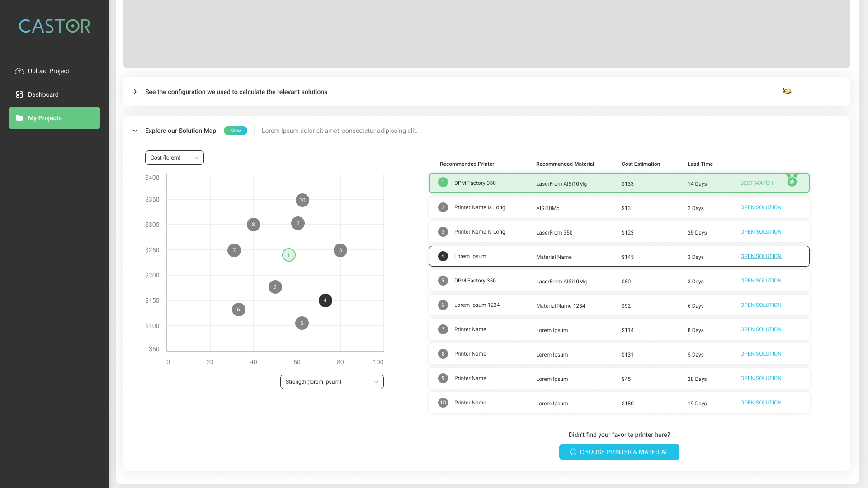Click the dark number 4 badge in table
Viewport: 868px width, 488px height.
tap(443, 256)
